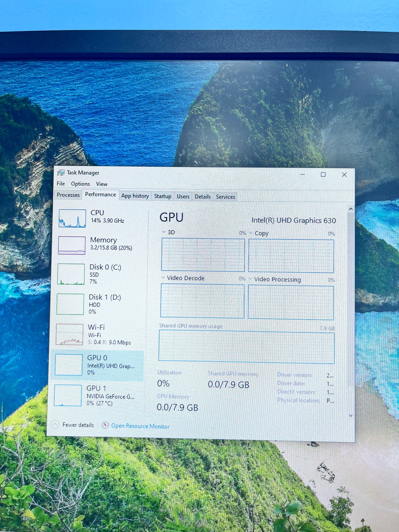The width and height of the screenshot is (399, 532).
Task: Open the Copy graph engine dropdown
Action: coord(251,233)
